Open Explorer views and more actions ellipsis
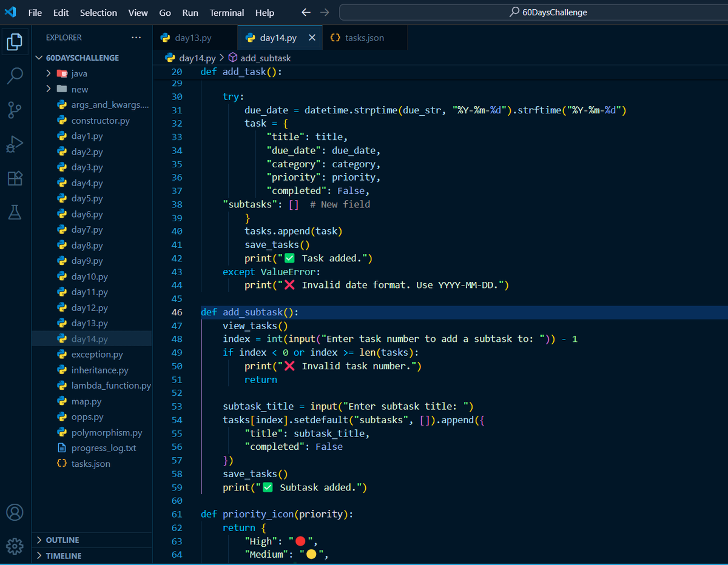This screenshot has width=728, height=565. coord(136,38)
